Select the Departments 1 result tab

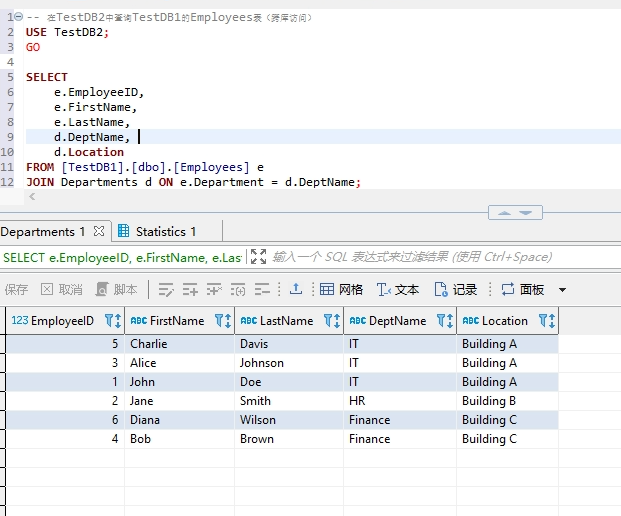(x=43, y=231)
